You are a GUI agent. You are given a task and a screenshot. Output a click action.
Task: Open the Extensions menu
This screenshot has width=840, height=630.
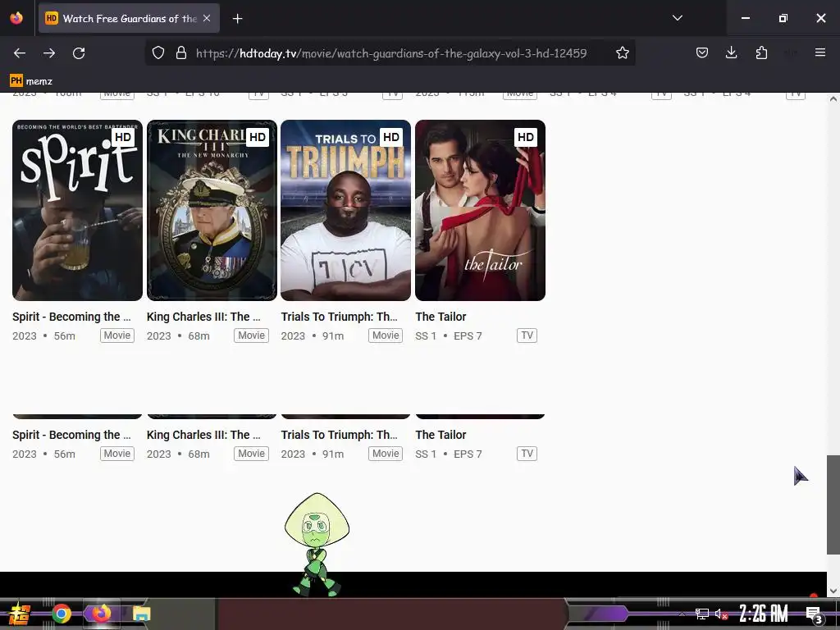tap(761, 53)
